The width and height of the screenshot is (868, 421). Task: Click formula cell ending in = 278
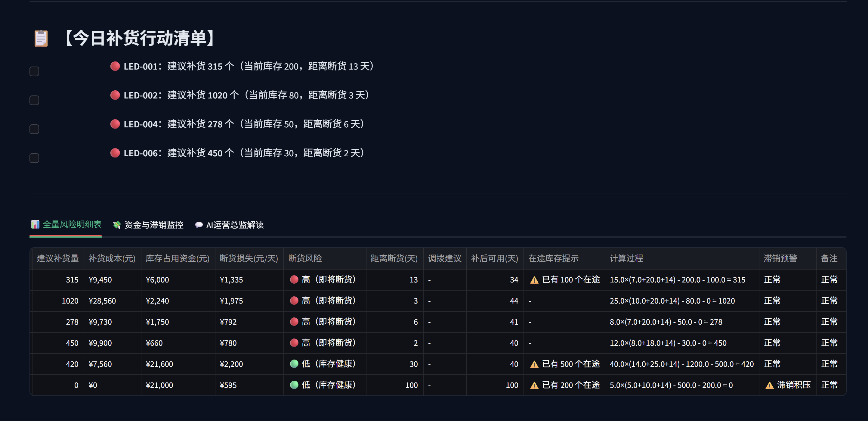[x=682, y=322]
